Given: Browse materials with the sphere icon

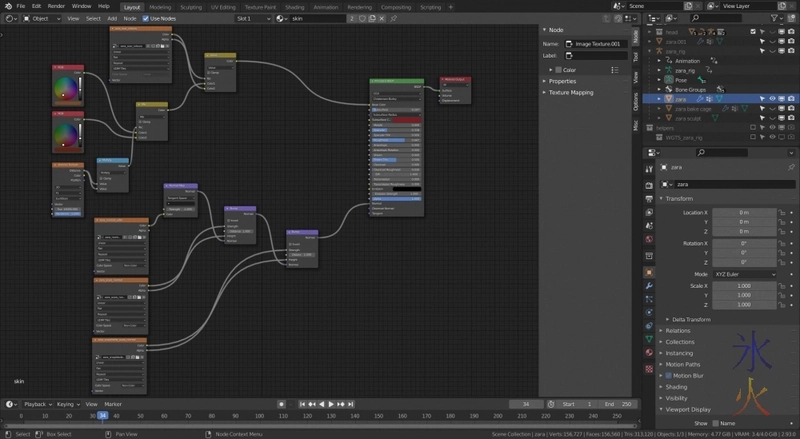Looking at the screenshot, I should (x=282, y=18).
